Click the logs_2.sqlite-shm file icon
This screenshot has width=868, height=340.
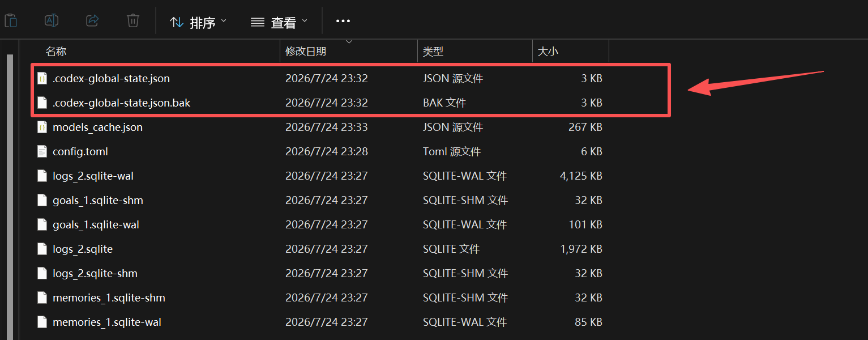[42, 273]
